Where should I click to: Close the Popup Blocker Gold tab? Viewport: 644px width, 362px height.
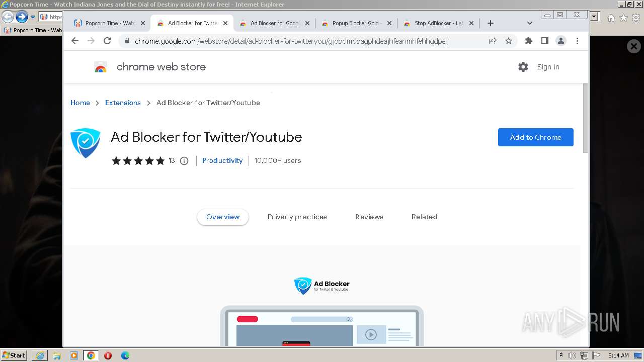(x=389, y=23)
